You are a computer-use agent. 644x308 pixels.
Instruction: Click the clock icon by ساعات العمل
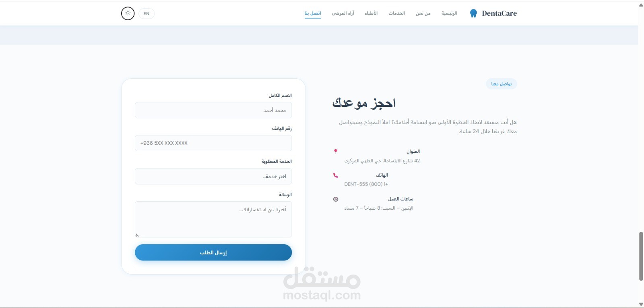[336, 199]
